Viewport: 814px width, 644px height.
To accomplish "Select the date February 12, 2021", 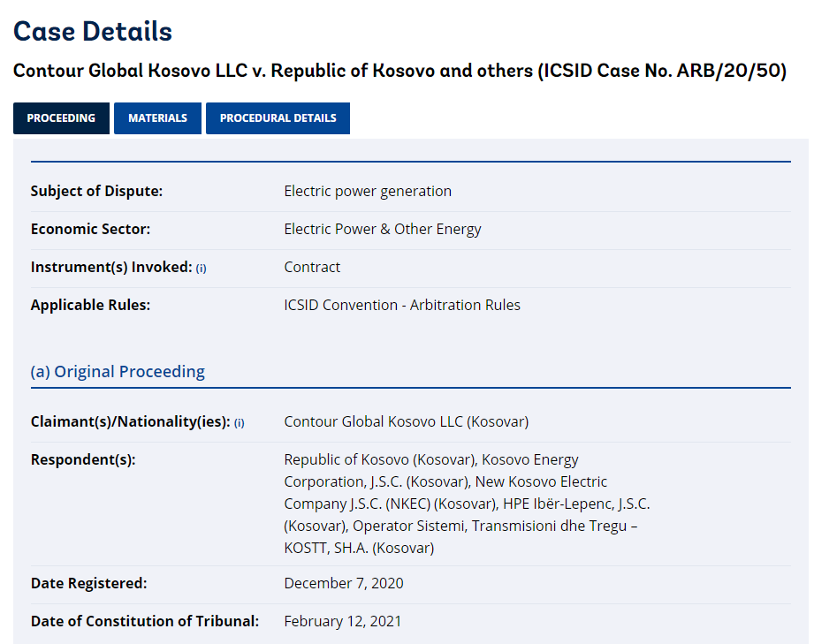I will tap(343, 621).
